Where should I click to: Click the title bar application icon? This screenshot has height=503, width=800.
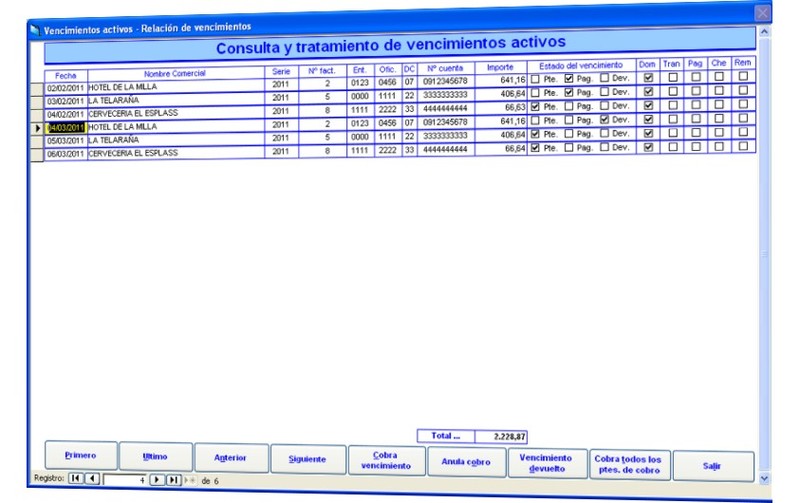coord(35,27)
